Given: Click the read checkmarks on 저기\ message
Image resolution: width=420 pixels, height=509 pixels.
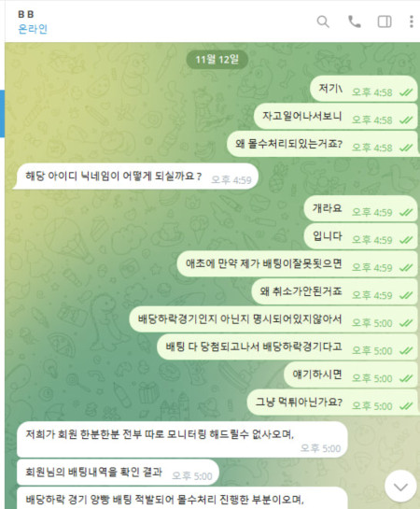Looking at the screenshot, I should coord(406,92).
